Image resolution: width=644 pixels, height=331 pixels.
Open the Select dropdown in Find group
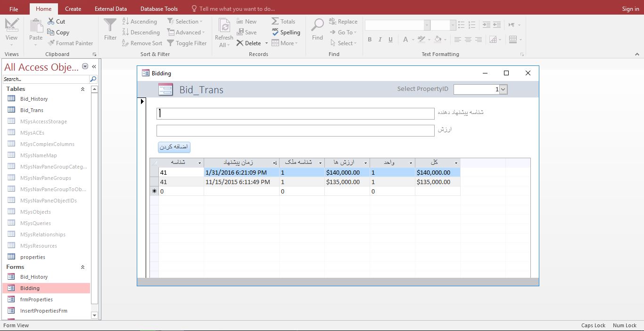[343, 43]
